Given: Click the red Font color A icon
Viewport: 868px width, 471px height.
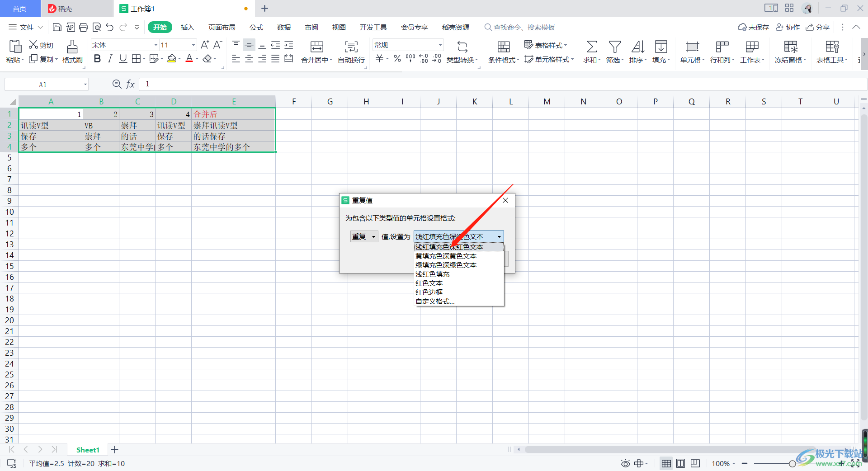Looking at the screenshot, I should 189,58.
